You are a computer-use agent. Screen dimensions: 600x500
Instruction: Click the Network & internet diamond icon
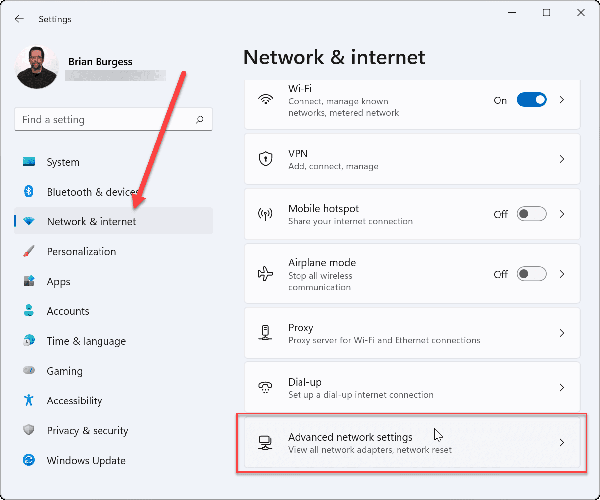click(29, 221)
